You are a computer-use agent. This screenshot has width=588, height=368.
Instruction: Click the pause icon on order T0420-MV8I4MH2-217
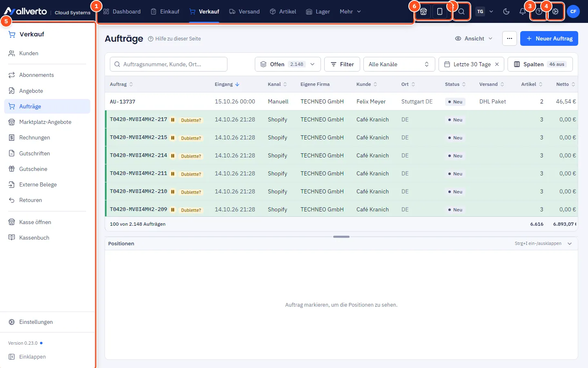pyautogui.click(x=173, y=120)
